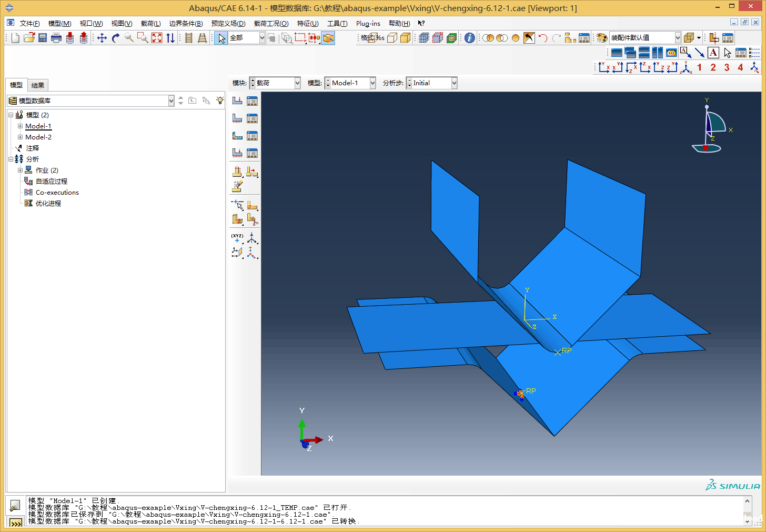Select Co-executions in the model tree
766x532 pixels.
coord(57,193)
